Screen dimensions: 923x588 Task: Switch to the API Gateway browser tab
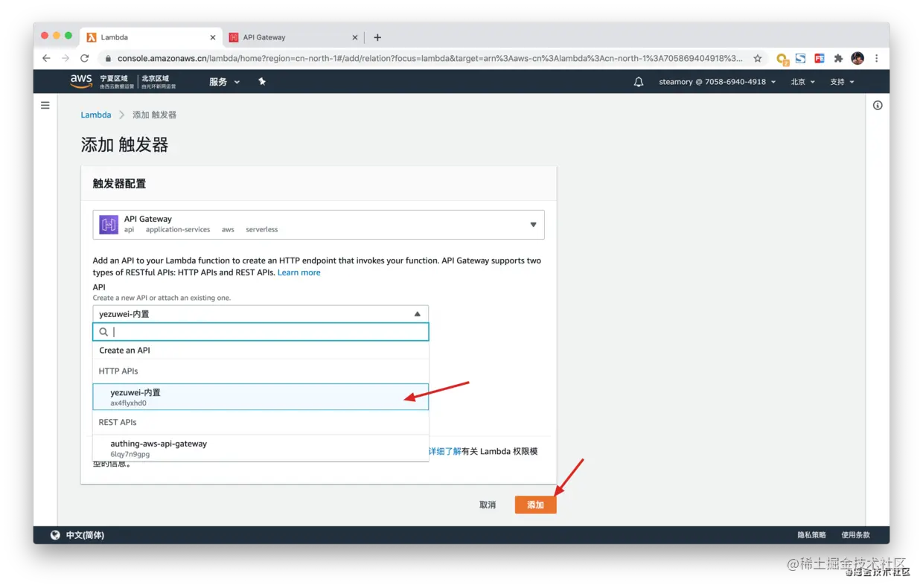coord(293,37)
